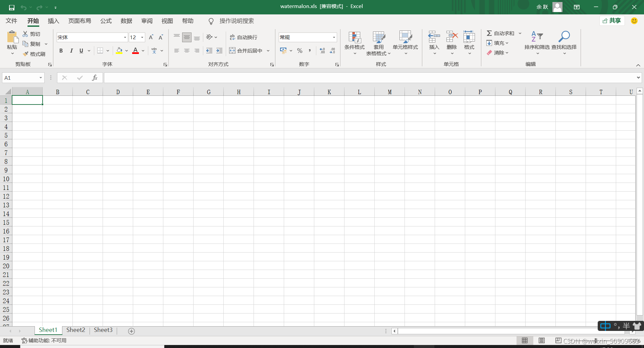Click the 共享 Share button
The height and width of the screenshot is (348, 644).
coord(612,21)
